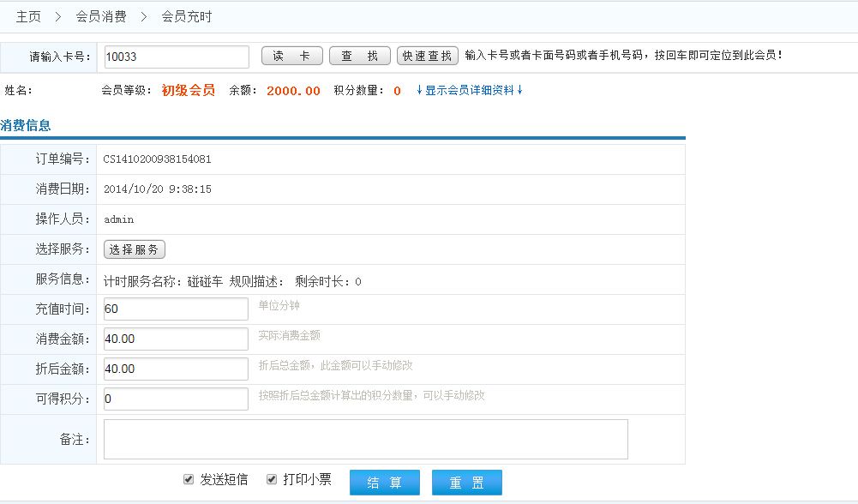Select the 会员充时 breadcrumb item
Screen dimensions: 858x504
[187, 17]
